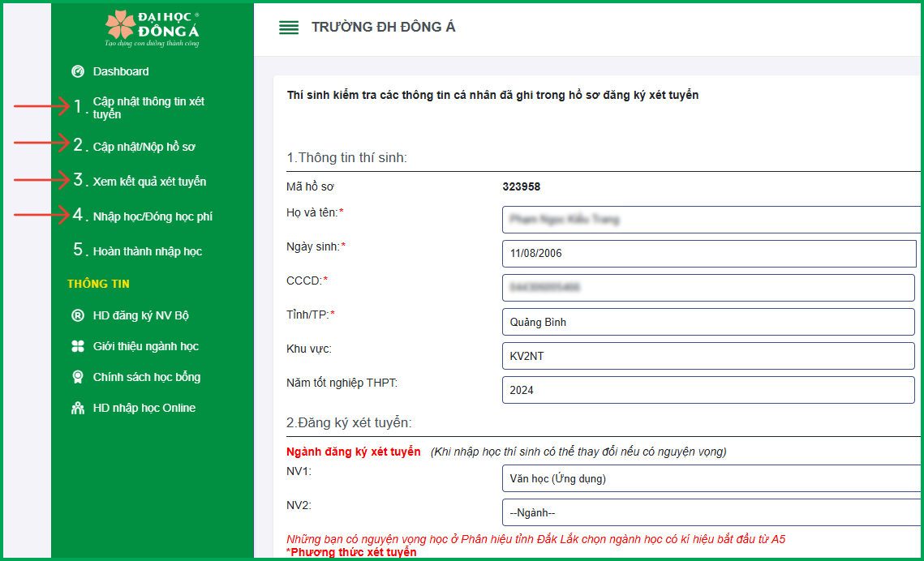Go to Cập nhật/Nộp hồ sơ
924x561 pixels.
pos(144,147)
